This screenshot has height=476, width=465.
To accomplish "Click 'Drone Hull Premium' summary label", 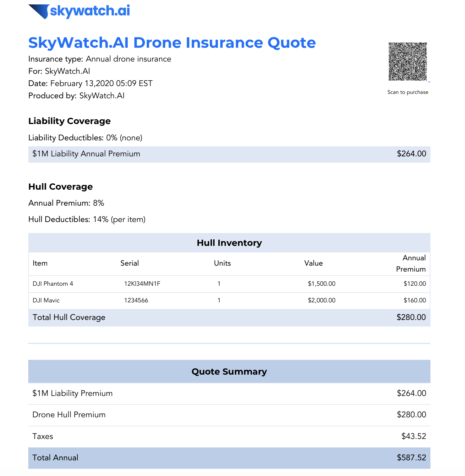I will point(69,415).
